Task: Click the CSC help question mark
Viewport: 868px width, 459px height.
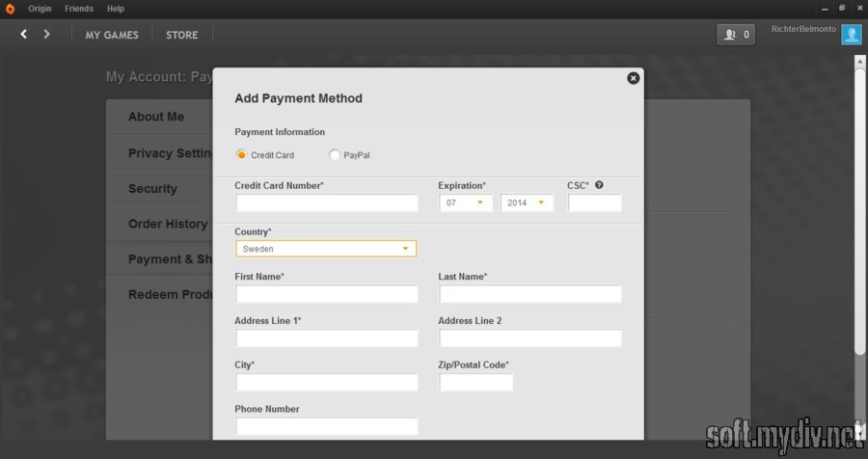Action: pos(599,185)
